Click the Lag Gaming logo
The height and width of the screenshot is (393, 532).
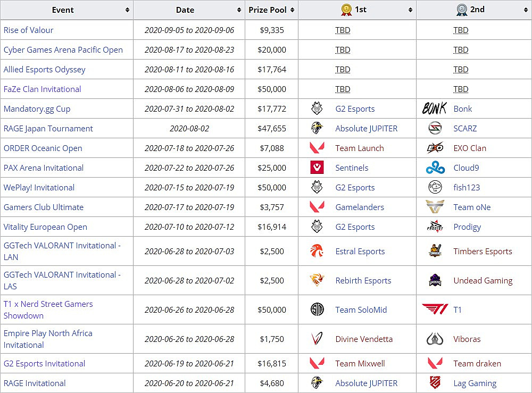[x=435, y=383]
